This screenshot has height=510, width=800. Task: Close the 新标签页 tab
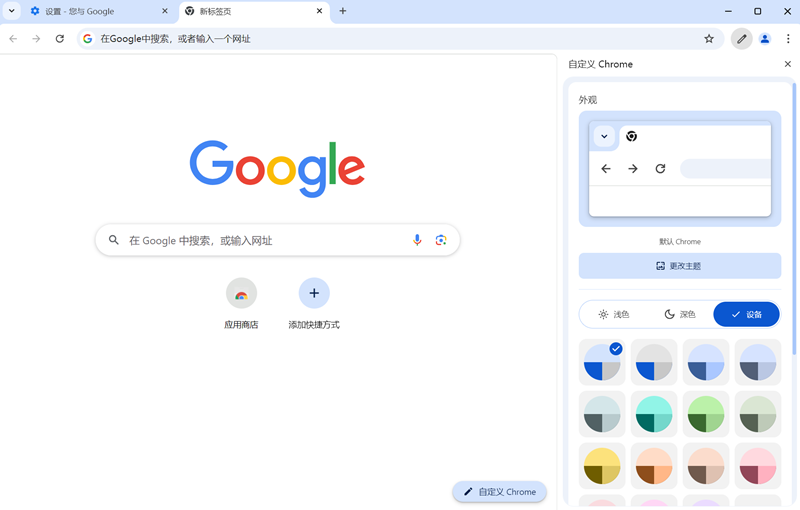point(319,11)
